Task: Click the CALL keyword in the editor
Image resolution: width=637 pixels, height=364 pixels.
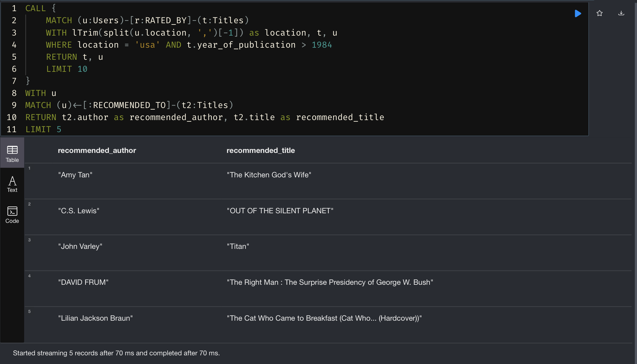Action: tap(35, 8)
